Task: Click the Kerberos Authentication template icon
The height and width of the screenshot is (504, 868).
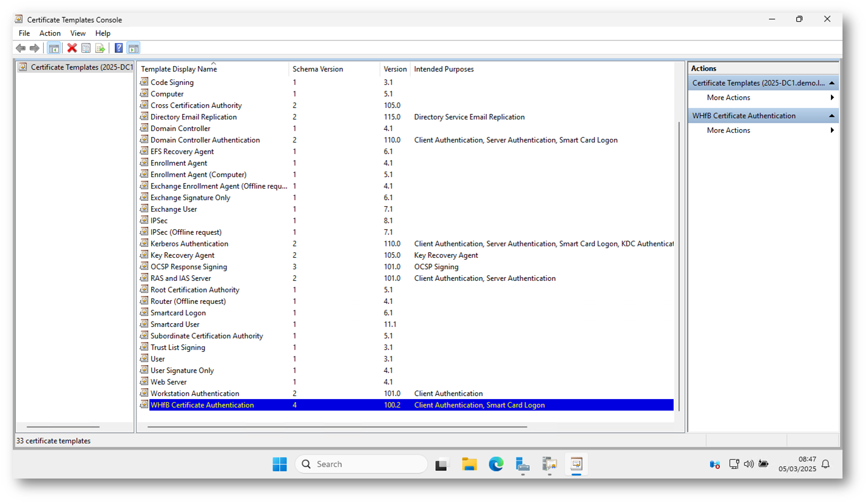Action: tap(144, 243)
